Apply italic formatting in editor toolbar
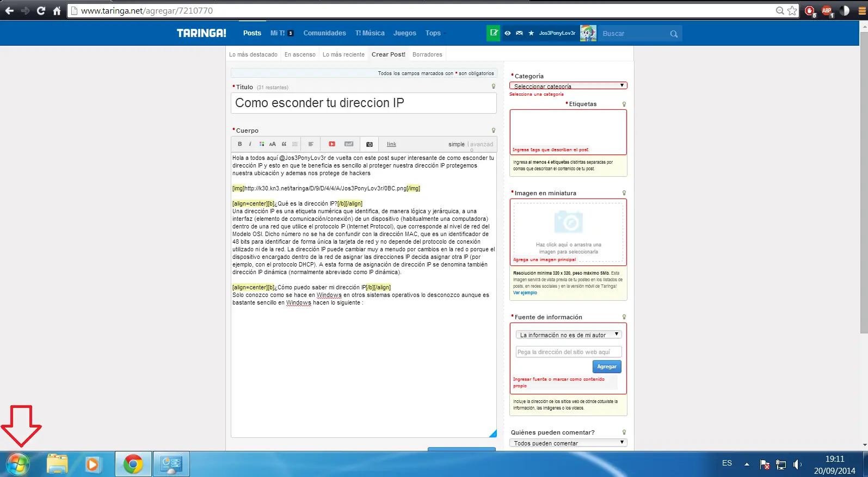 tap(250, 144)
